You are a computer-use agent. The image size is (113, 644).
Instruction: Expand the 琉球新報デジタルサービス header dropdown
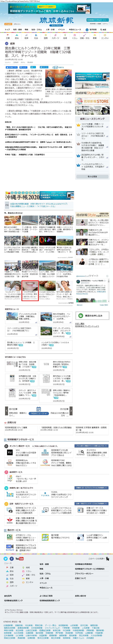[x=97, y=20]
